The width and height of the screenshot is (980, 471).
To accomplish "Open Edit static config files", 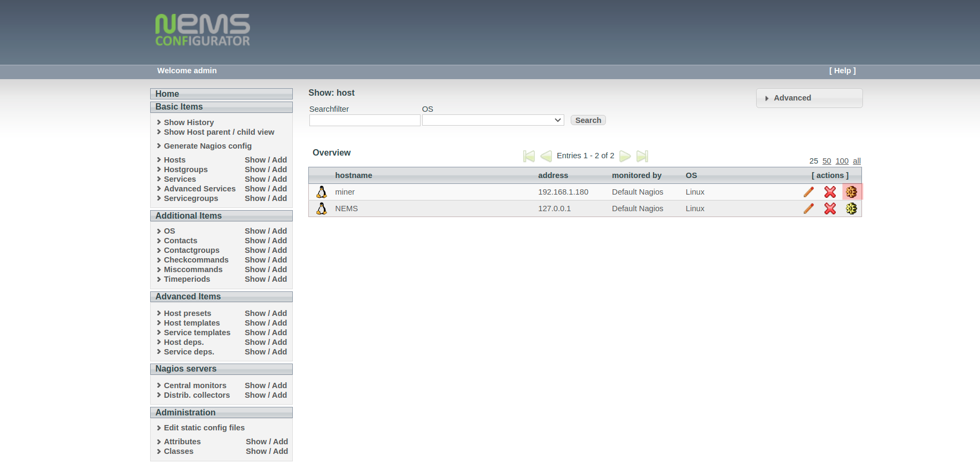I will click(204, 428).
